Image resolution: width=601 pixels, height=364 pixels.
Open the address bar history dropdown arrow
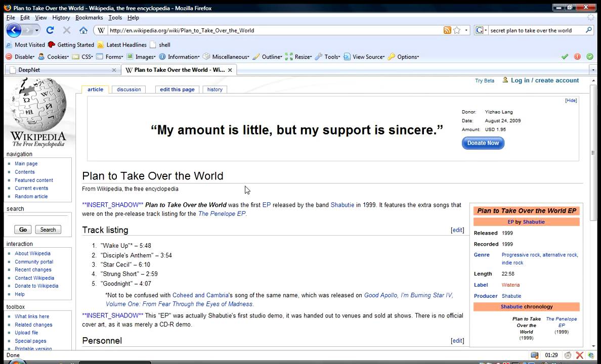click(x=466, y=30)
